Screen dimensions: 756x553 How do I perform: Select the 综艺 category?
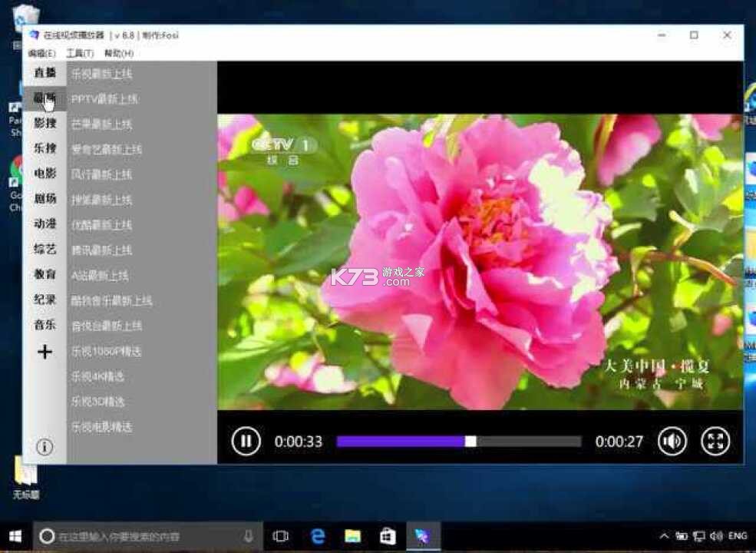click(x=45, y=249)
